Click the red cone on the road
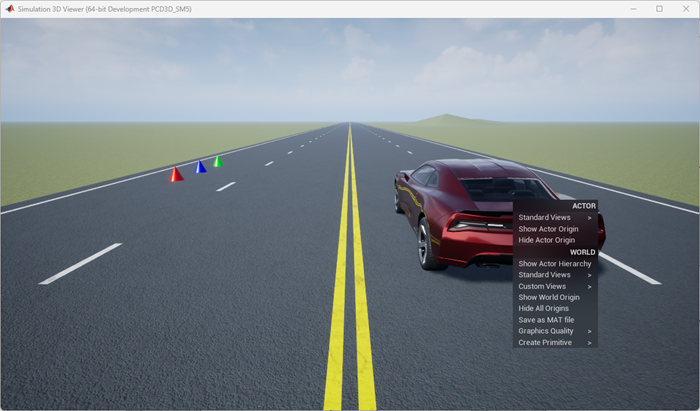Image resolution: width=700 pixels, height=411 pixels. tap(176, 174)
